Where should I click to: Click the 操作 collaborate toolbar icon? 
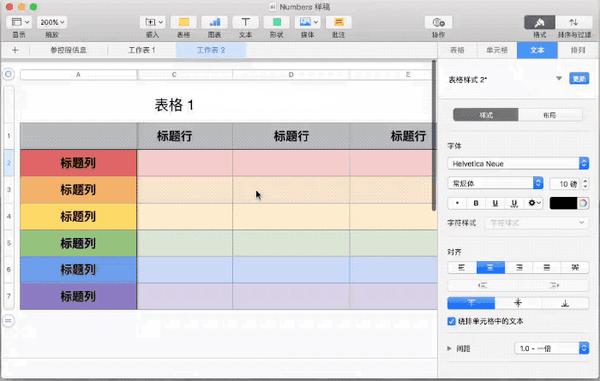click(439, 22)
